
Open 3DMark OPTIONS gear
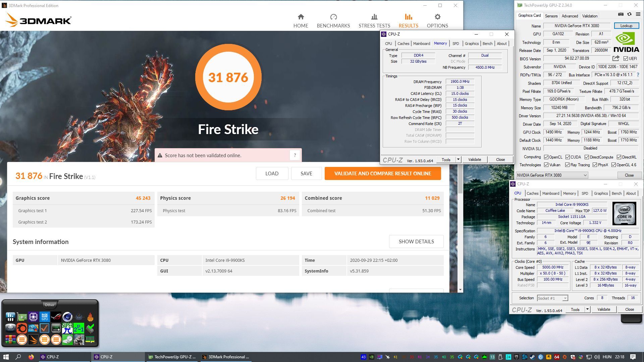pyautogui.click(x=437, y=21)
